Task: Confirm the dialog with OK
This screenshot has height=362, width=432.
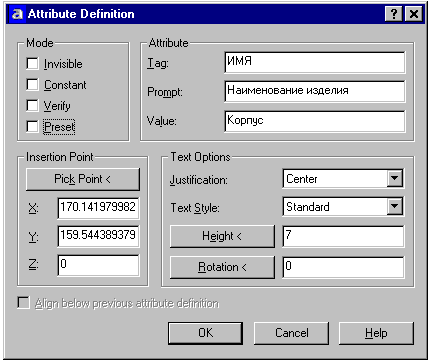Action: (205, 333)
